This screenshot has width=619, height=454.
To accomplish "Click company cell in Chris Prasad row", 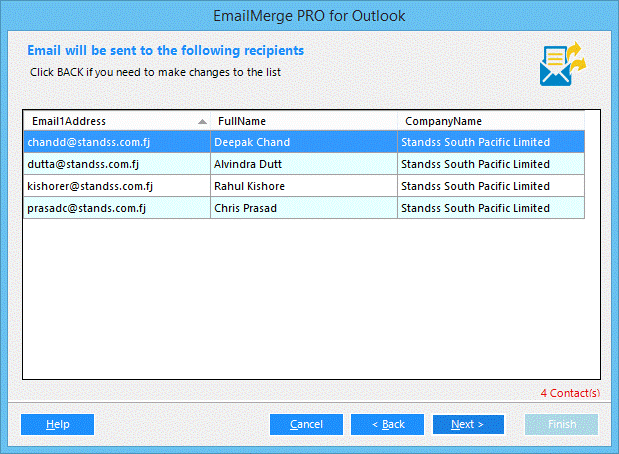I will point(491,208).
